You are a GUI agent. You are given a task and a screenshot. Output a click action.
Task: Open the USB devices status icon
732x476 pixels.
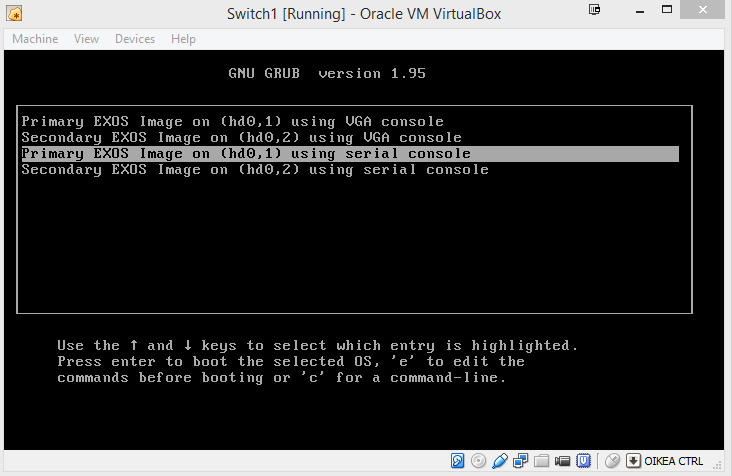click(500, 461)
